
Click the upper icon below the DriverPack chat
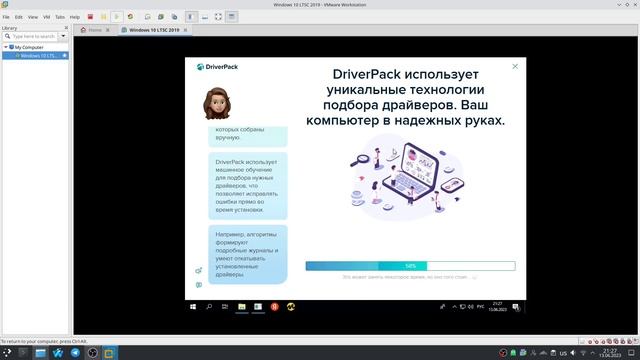tap(199, 271)
